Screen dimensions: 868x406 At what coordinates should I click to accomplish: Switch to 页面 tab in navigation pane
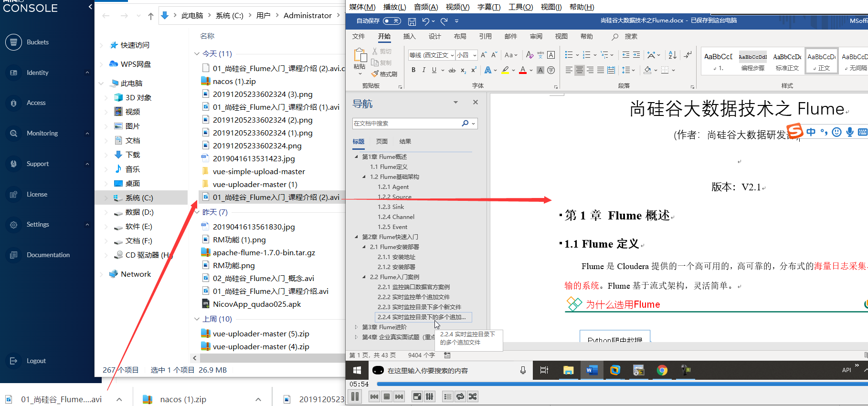point(381,141)
